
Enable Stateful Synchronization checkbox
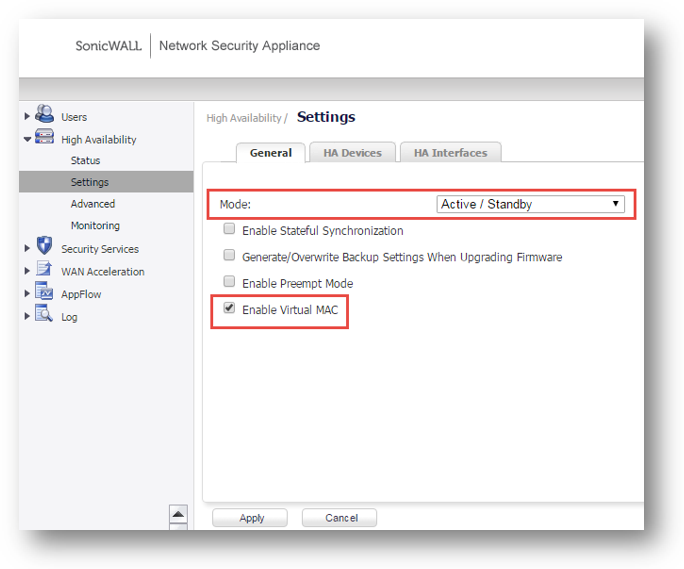coord(229,230)
